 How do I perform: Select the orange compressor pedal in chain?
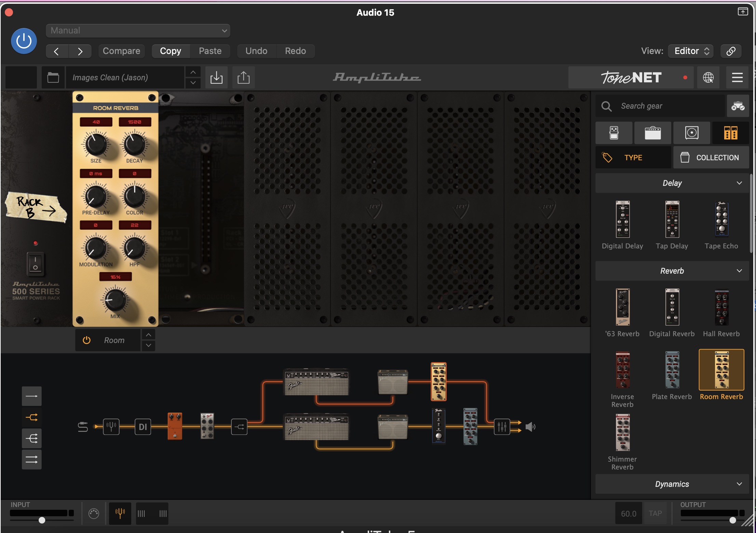[x=175, y=426]
